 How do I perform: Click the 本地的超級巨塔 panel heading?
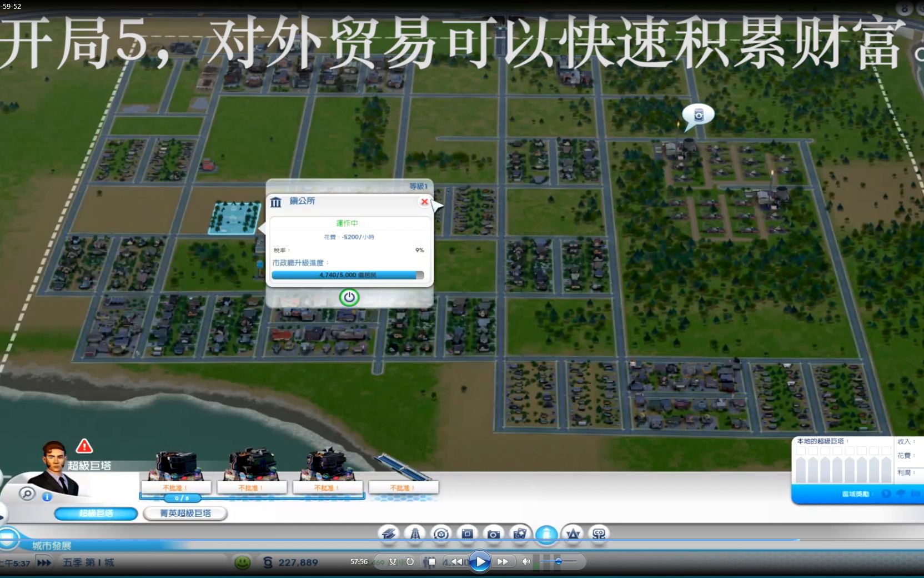point(822,441)
